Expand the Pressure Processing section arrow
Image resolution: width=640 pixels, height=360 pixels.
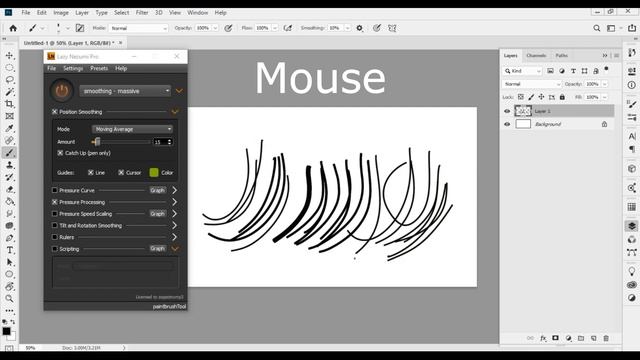click(x=175, y=202)
